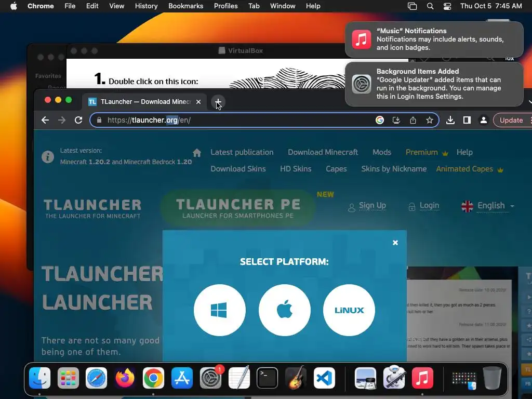Viewport: 532px width, 399px height.
Task: Open the Download Skins link
Action: point(238,169)
